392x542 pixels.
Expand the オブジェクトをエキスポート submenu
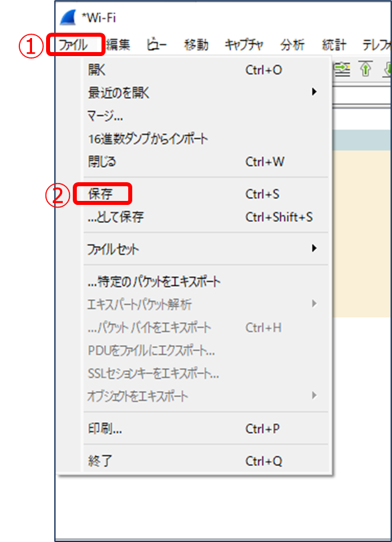(x=206, y=396)
